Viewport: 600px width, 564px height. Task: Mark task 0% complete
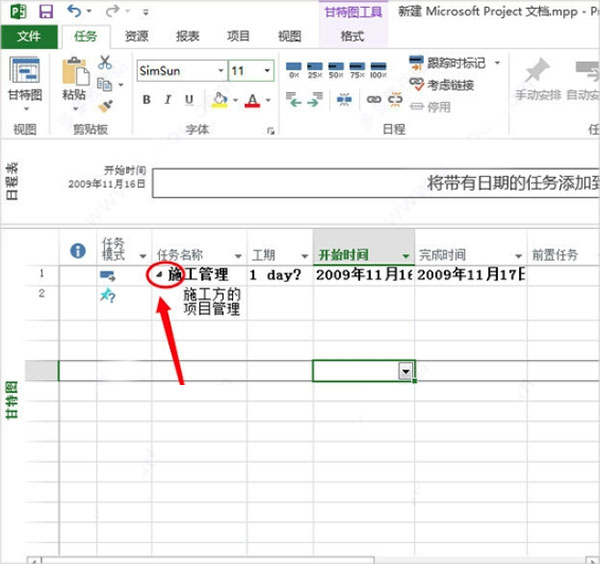click(293, 70)
